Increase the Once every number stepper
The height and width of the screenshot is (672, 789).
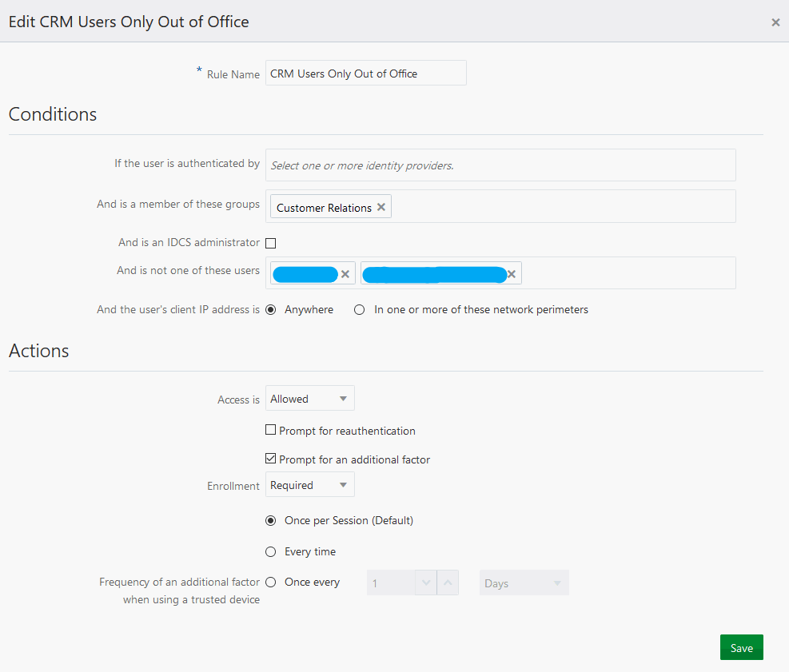pyautogui.click(x=449, y=583)
